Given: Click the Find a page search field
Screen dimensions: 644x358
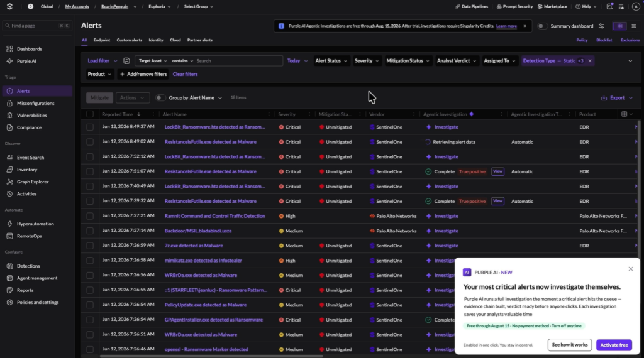Looking at the screenshot, I should 37,26.
